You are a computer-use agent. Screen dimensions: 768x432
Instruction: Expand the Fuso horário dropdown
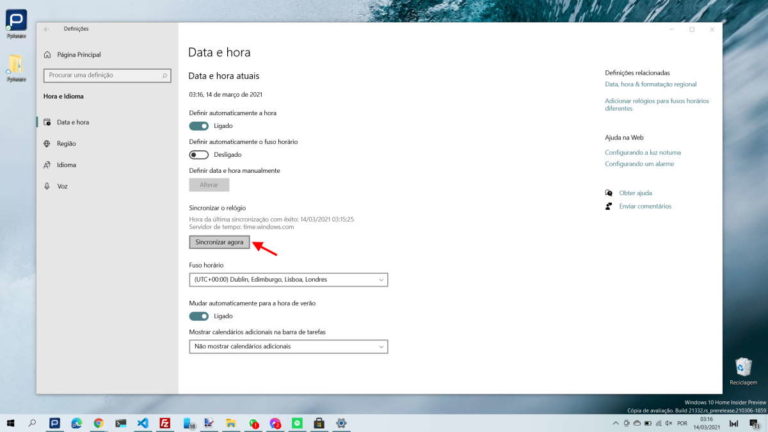[288, 280]
